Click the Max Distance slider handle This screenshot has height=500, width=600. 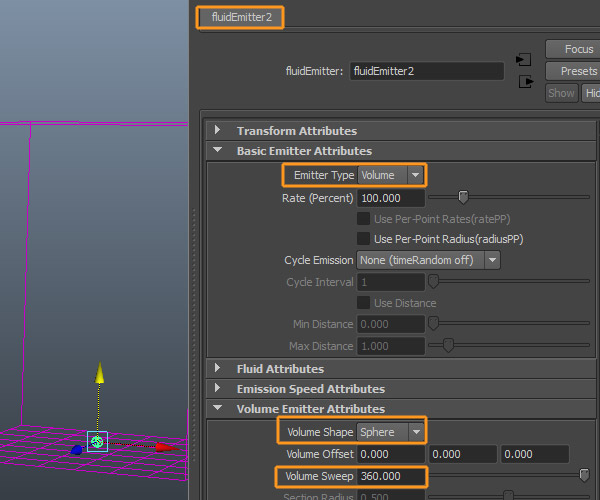click(448, 345)
